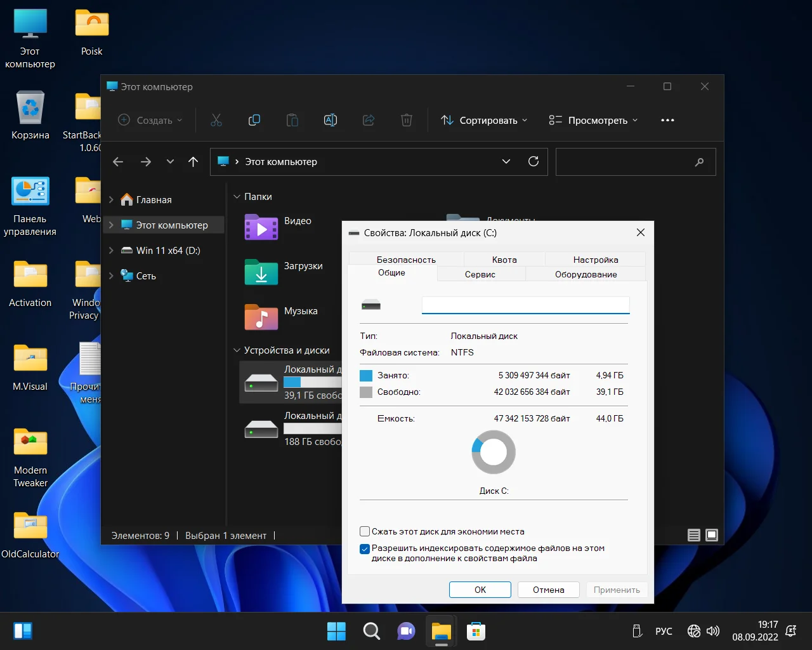Open the Сервис tab
This screenshot has height=650, width=812.
tap(480, 274)
